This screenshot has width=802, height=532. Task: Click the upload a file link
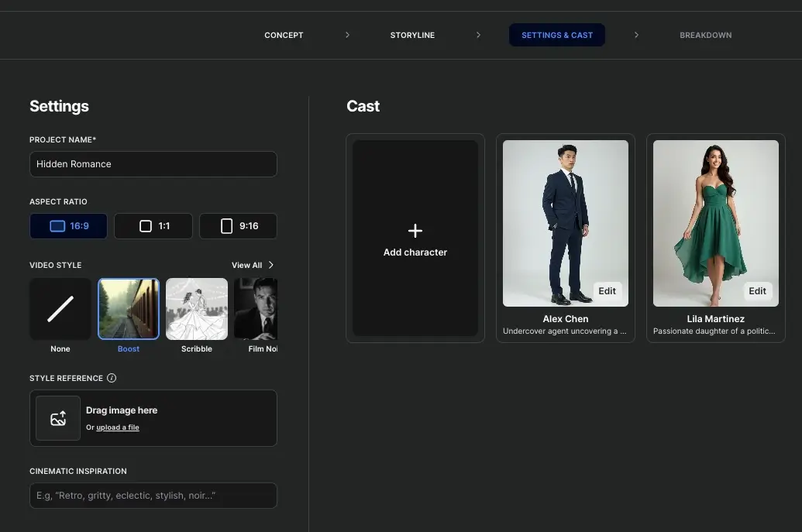[x=118, y=427]
